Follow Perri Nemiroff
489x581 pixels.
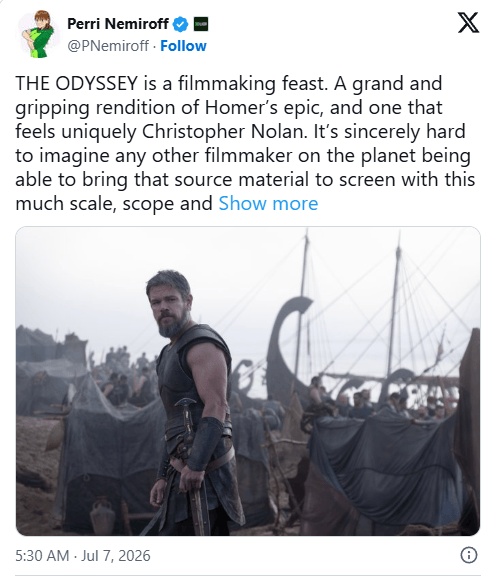click(183, 46)
